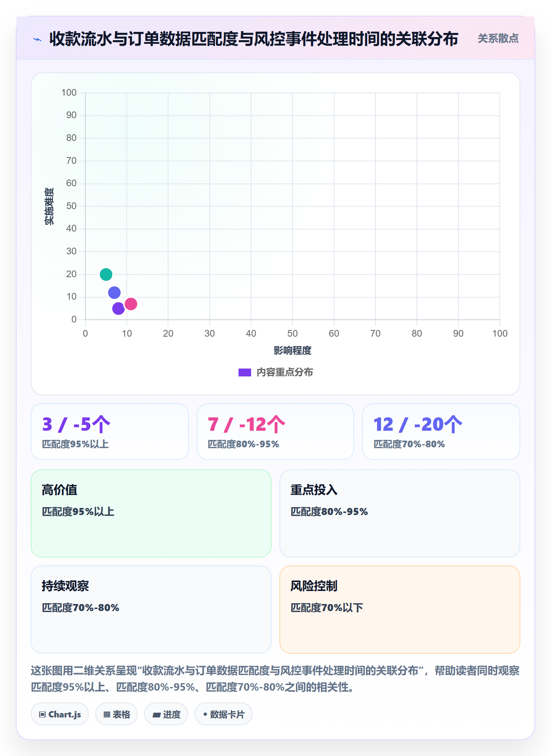The height and width of the screenshot is (756, 551).
Task: Open the 重点投入 quadrant card
Action: click(400, 513)
